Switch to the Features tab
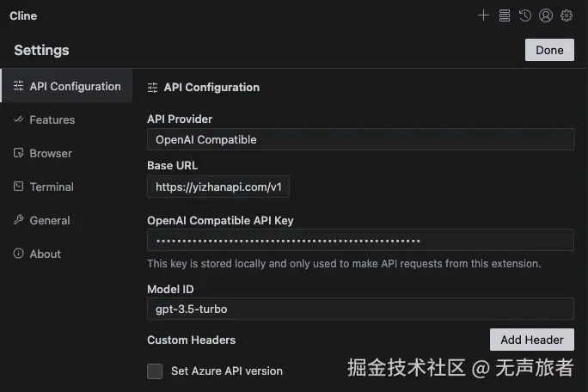Image resolution: width=588 pixels, height=392 pixels. [52, 119]
